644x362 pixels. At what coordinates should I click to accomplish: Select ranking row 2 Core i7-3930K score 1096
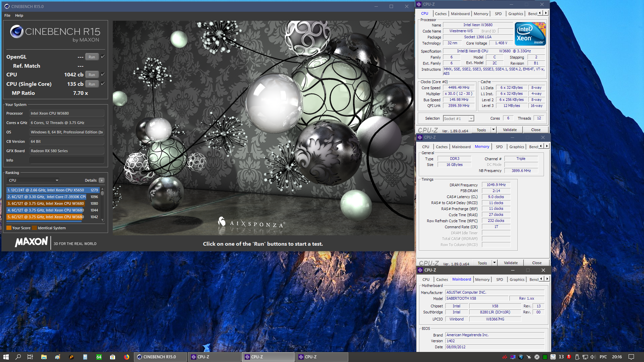point(53,197)
